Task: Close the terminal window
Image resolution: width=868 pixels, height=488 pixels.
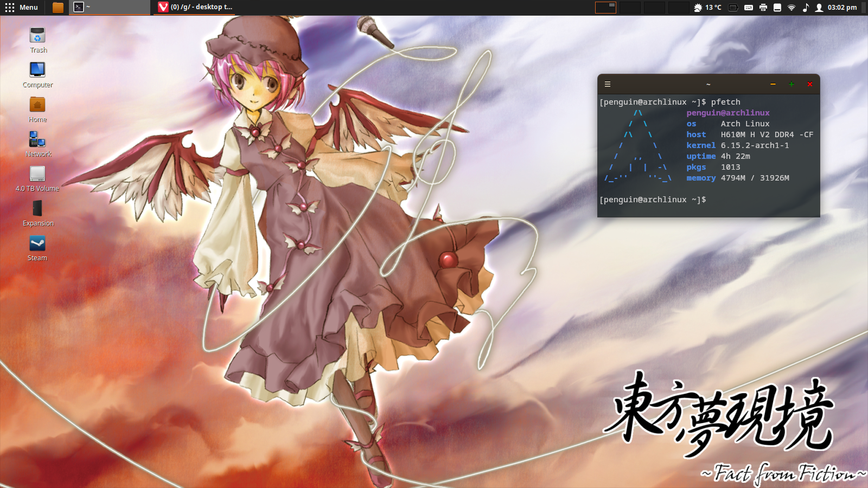Action: pyautogui.click(x=810, y=84)
